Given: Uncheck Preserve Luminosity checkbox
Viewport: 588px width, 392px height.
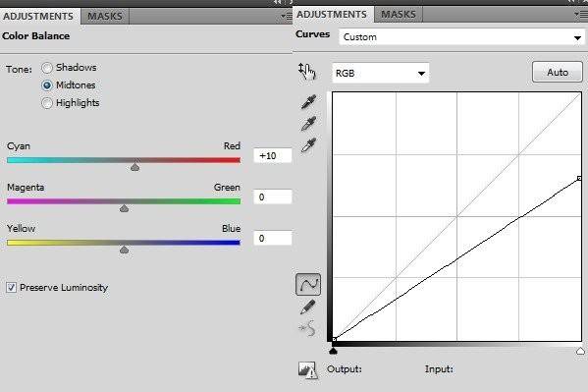Looking at the screenshot, I should 11,288.
